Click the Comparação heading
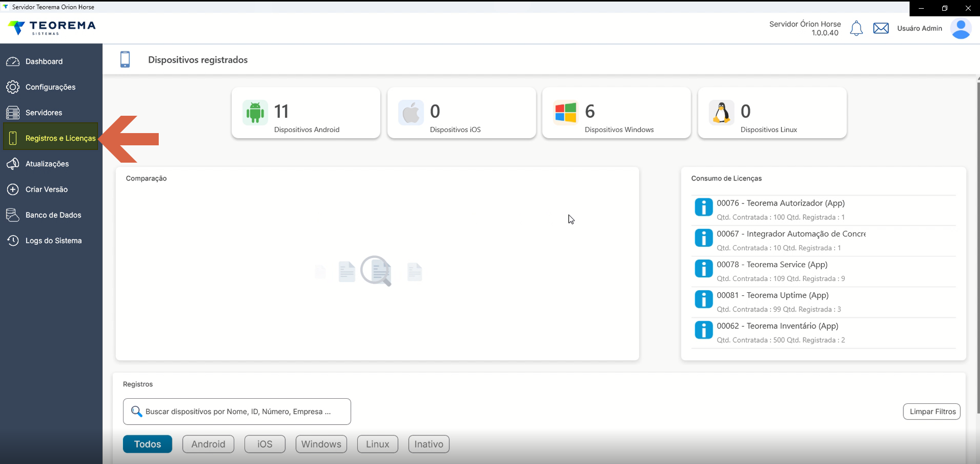The height and width of the screenshot is (464, 980). [146, 178]
